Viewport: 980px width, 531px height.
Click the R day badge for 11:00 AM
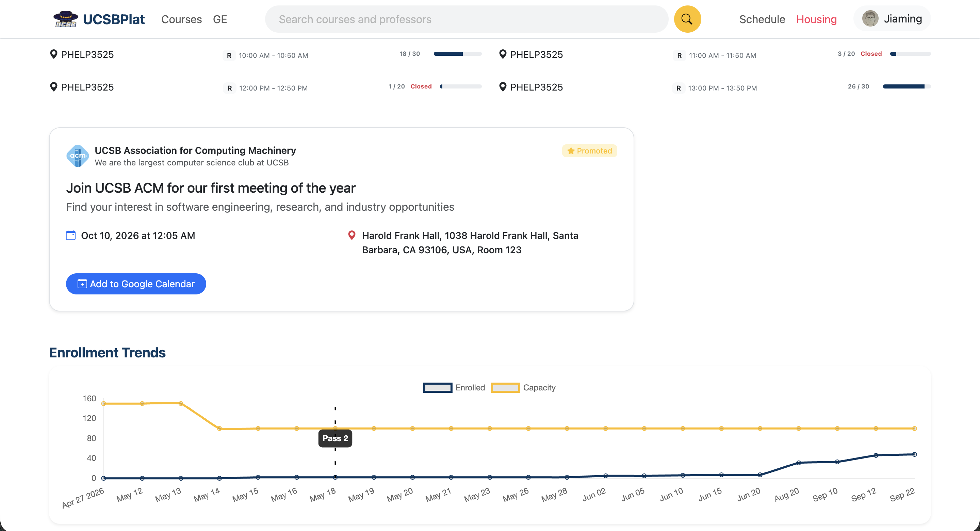pos(679,55)
